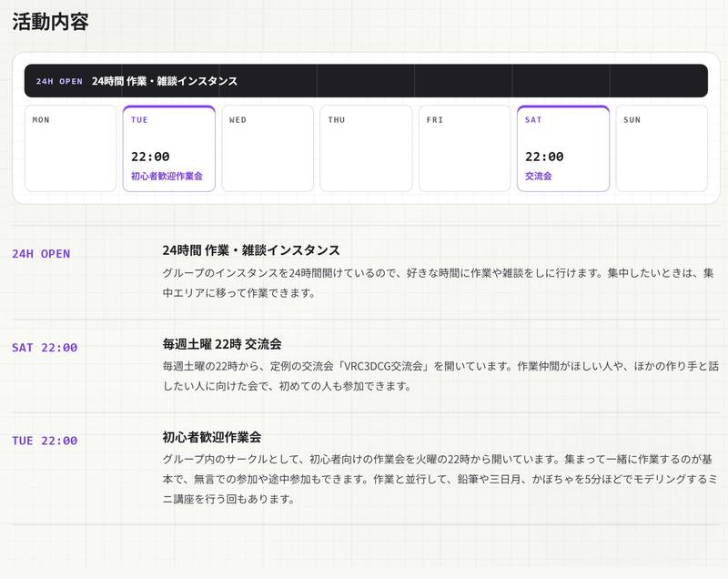Viewport: 728px width, 579px height.
Task: Click the purple SAT 22:00 label in the list
Action: pos(45,347)
